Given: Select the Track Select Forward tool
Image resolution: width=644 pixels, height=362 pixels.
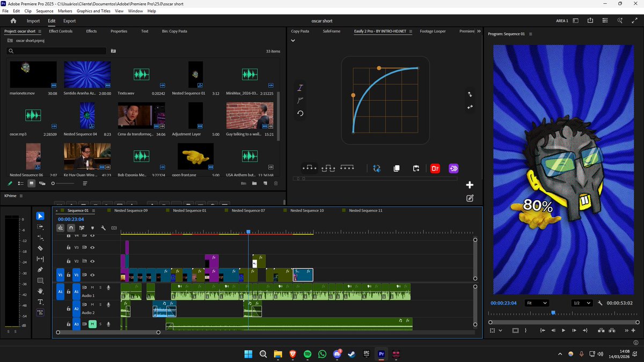Looking at the screenshot, I should (40, 227).
